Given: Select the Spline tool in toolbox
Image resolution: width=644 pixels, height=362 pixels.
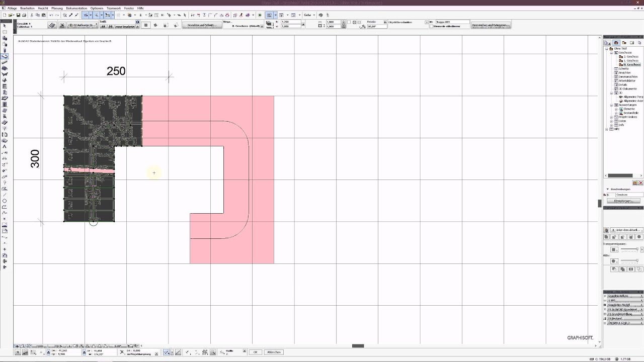Looking at the screenshot, I should pos(5,213).
